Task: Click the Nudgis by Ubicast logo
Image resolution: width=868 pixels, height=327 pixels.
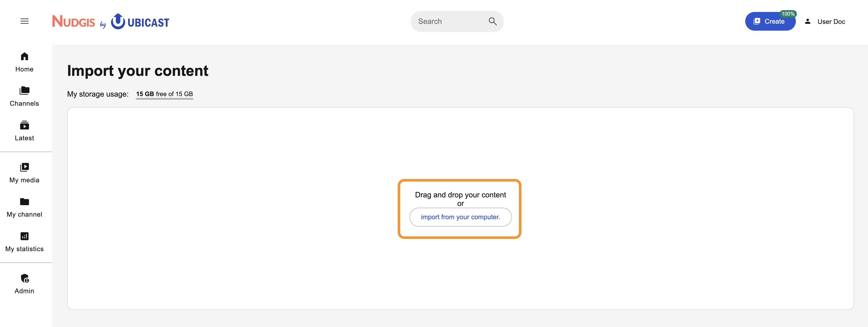Action: (x=111, y=21)
